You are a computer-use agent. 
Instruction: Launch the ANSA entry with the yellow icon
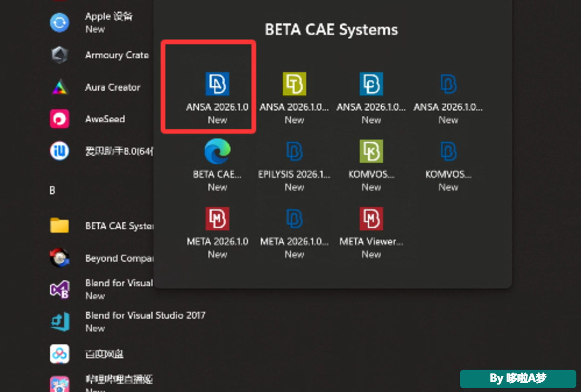[294, 98]
